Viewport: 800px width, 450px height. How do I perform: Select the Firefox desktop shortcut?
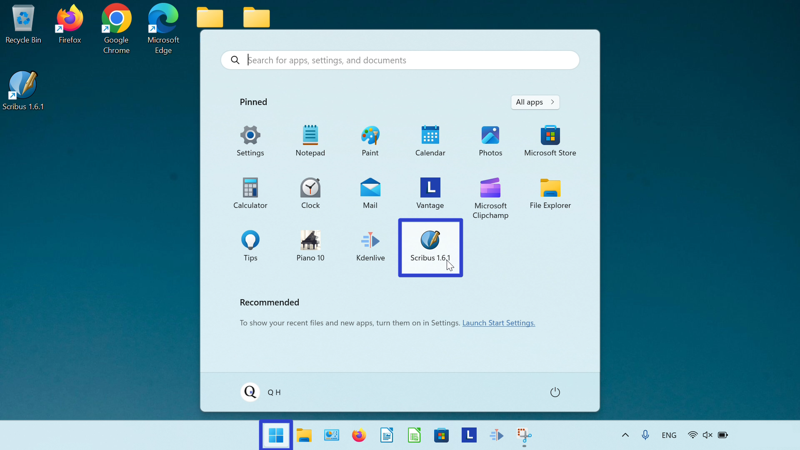tap(69, 24)
